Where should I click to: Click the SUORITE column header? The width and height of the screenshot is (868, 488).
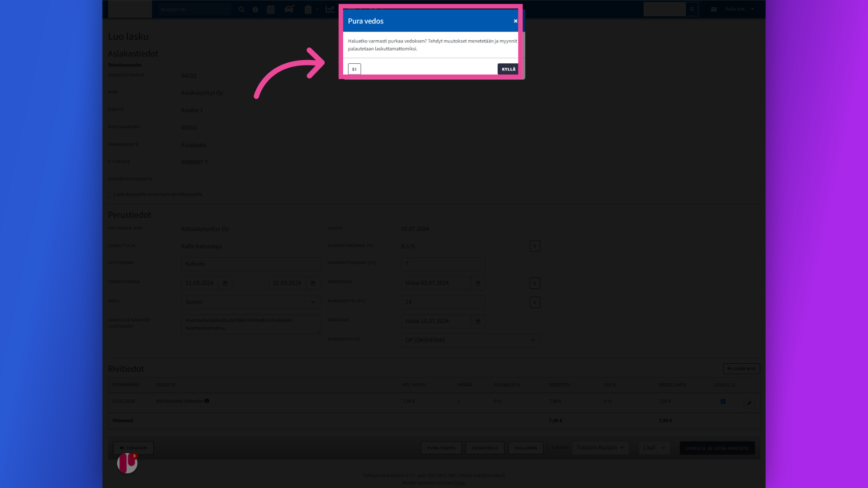point(165,385)
